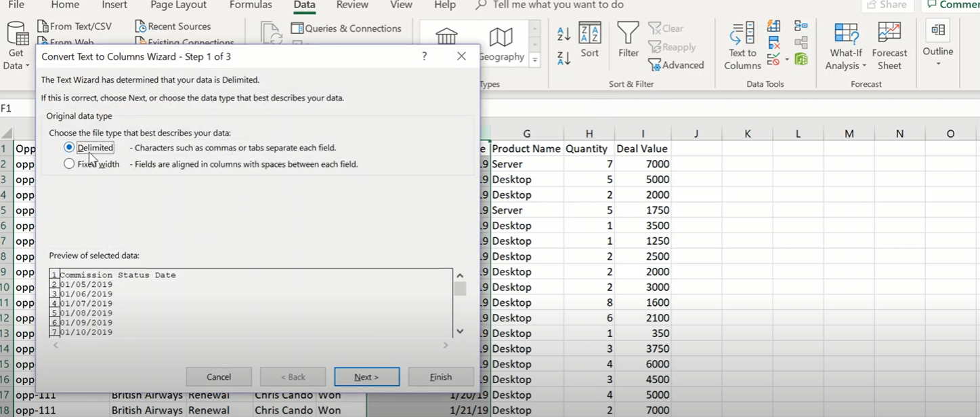
Task: Open the Get Data dropdown
Action: [x=16, y=47]
